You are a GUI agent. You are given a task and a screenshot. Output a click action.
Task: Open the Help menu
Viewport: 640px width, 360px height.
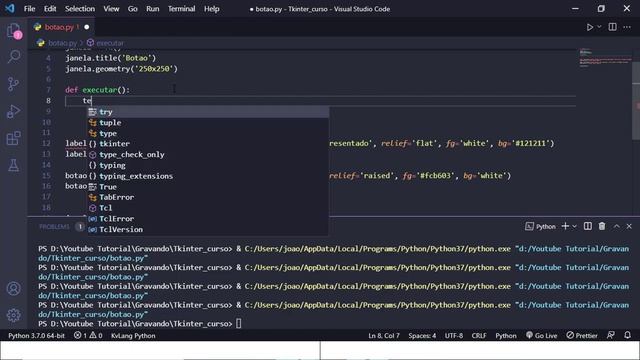click(211, 9)
